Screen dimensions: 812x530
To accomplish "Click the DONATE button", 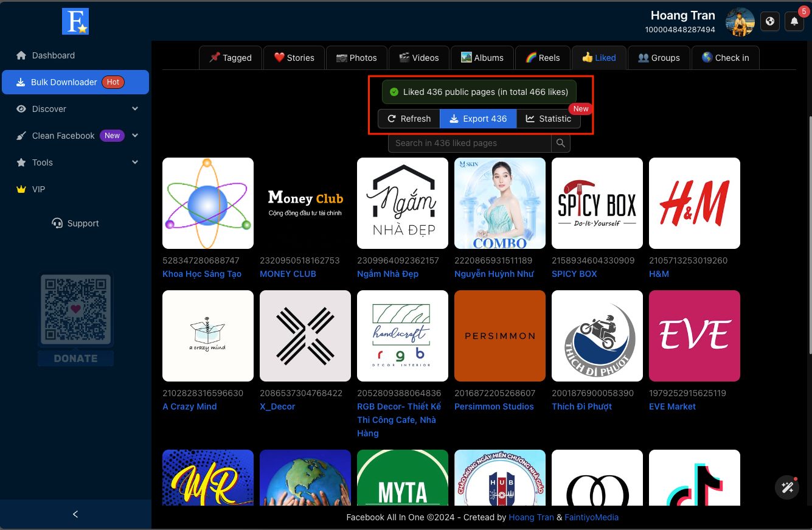I will coord(75,358).
